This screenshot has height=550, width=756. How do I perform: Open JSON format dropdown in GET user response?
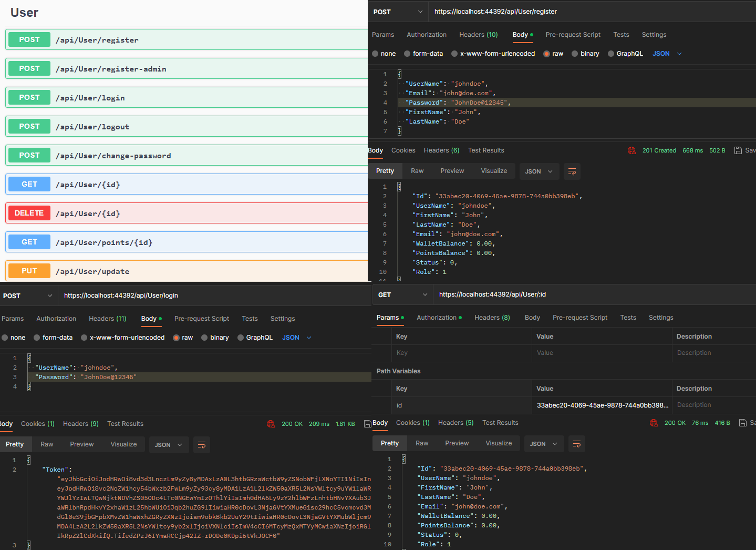pos(544,444)
